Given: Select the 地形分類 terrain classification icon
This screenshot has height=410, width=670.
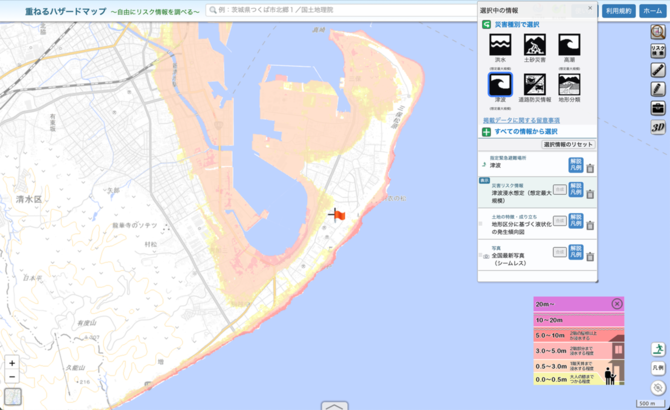Looking at the screenshot, I should pos(568,84).
